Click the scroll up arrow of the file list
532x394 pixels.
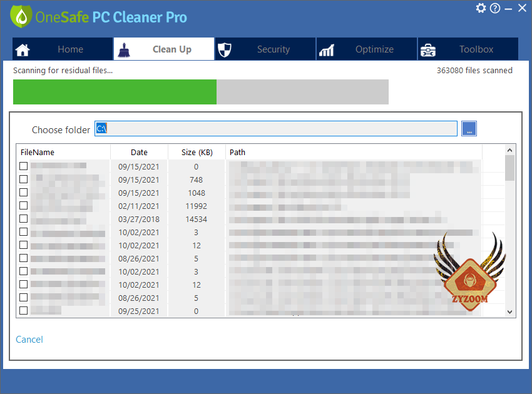coord(509,150)
